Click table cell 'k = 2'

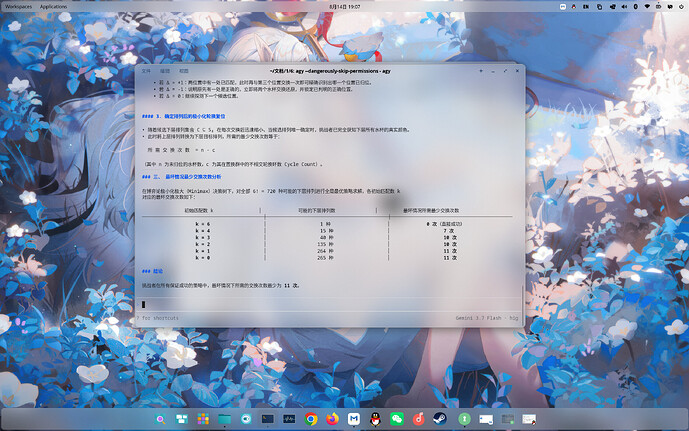203,244
